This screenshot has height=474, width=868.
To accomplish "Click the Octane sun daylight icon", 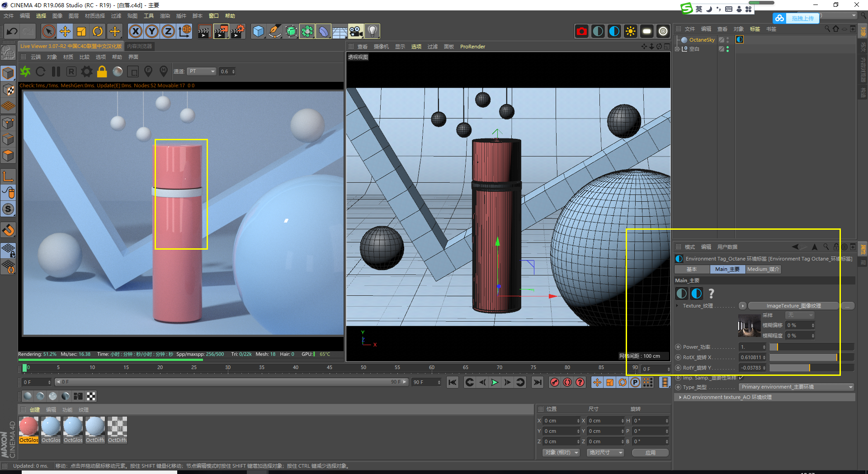I will (x=630, y=31).
